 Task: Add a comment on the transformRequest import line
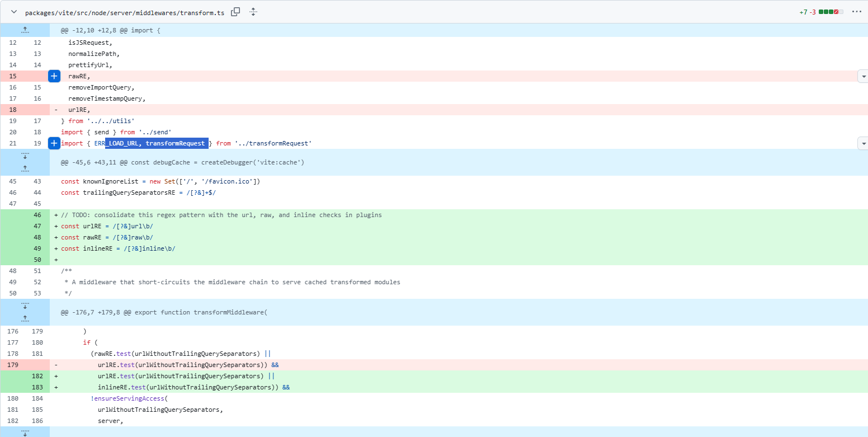coord(54,143)
